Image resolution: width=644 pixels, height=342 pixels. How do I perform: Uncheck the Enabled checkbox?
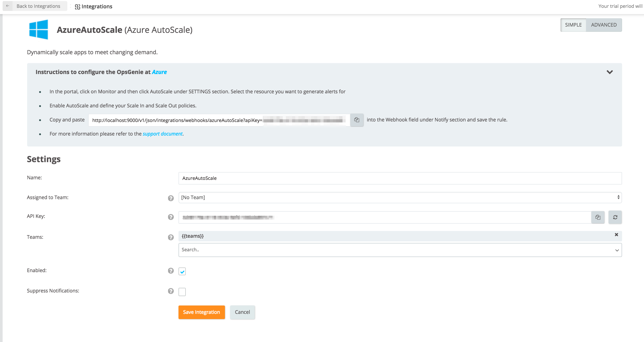pyautogui.click(x=182, y=272)
